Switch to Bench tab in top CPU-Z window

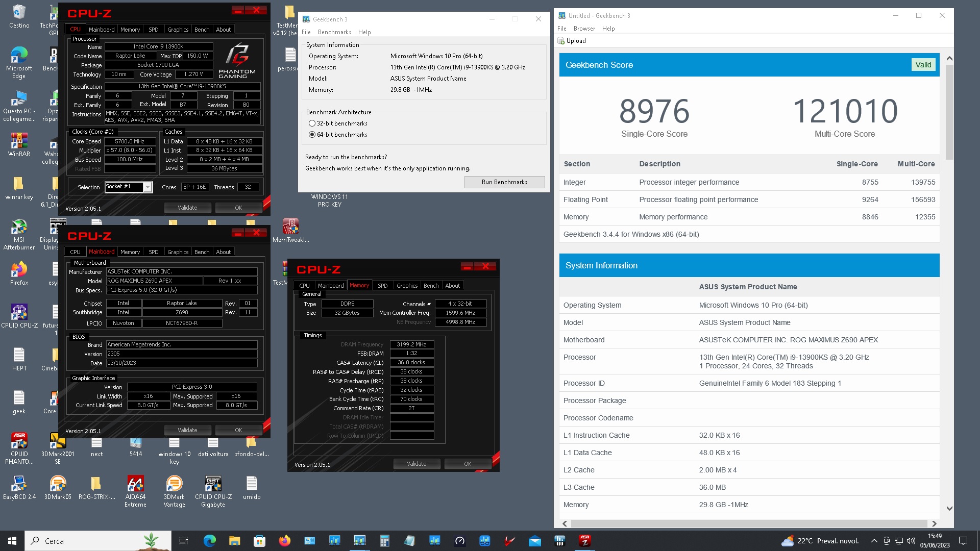(x=202, y=30)
